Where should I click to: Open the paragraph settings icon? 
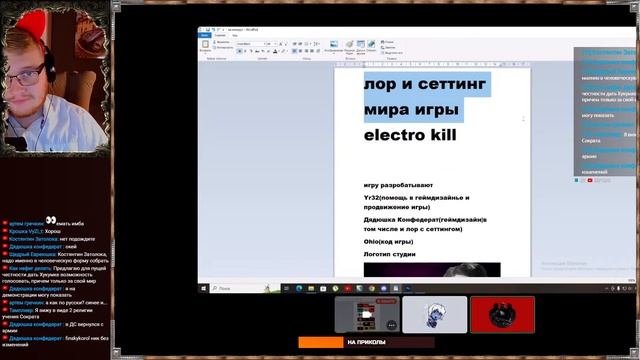click(318, 51)
